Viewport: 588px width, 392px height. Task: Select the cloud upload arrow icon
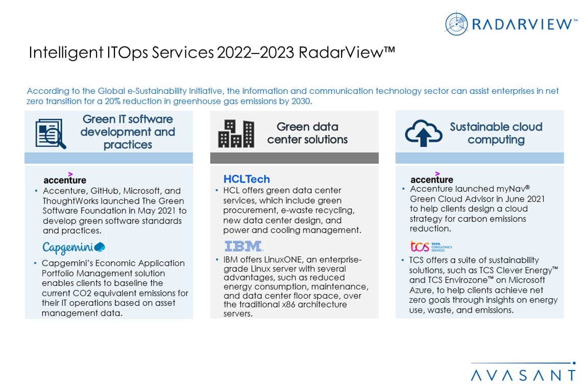click(423, 133)
